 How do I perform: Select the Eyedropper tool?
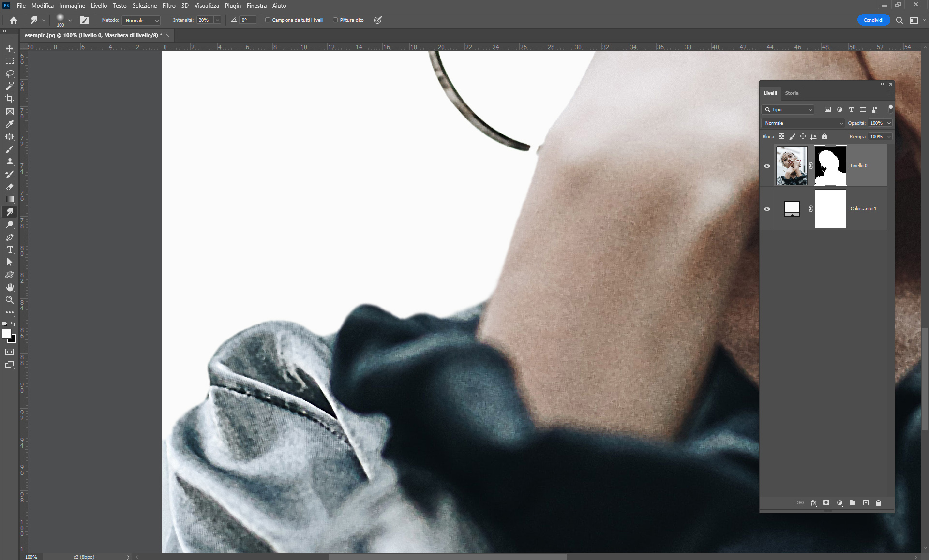click(10, 124)
